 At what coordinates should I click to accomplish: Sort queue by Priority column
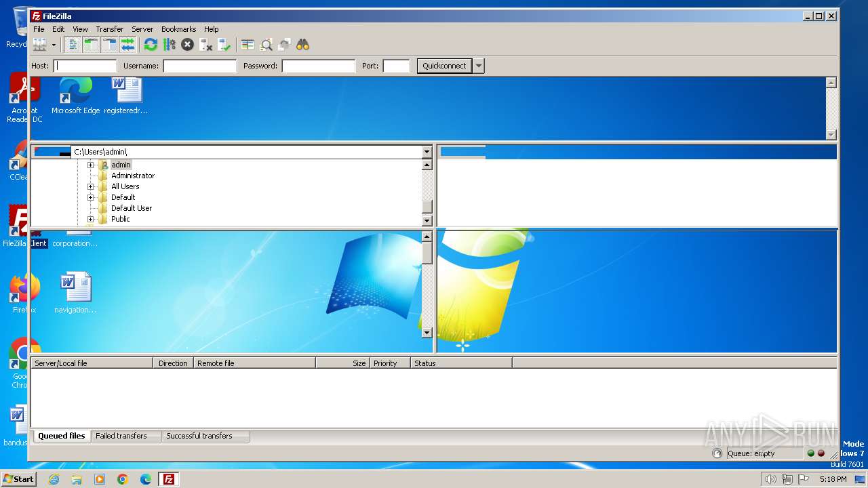(391, 363)
